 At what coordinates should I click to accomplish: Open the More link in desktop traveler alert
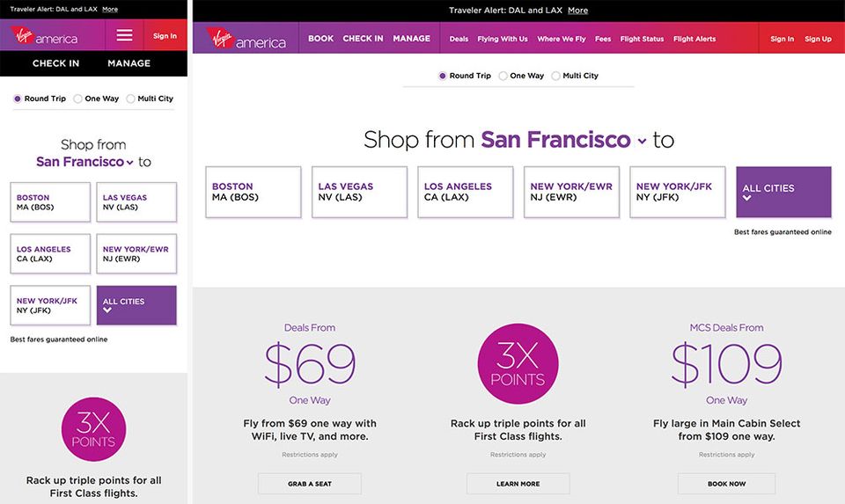(577, 11)
